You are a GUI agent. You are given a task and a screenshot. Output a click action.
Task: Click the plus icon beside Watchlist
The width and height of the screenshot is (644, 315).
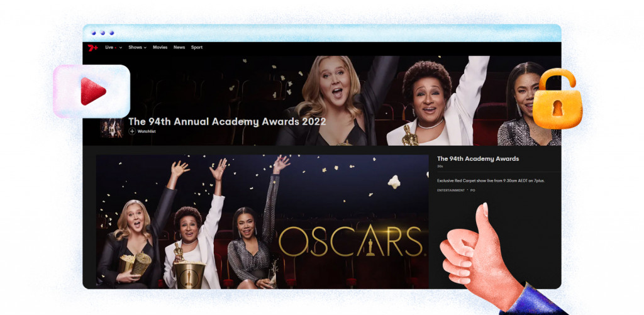coord(132,131)
